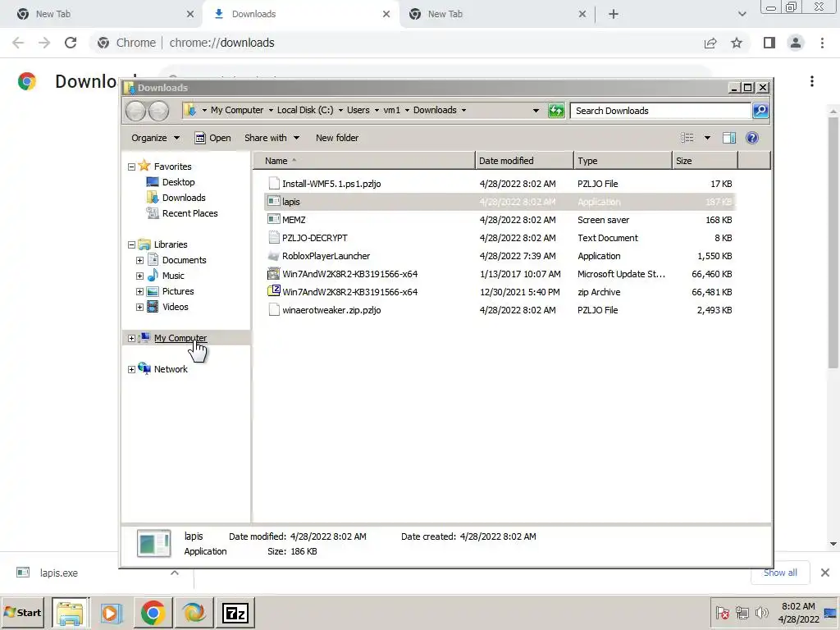Select the Downloads Chrome tab

(x=301, y=14)
